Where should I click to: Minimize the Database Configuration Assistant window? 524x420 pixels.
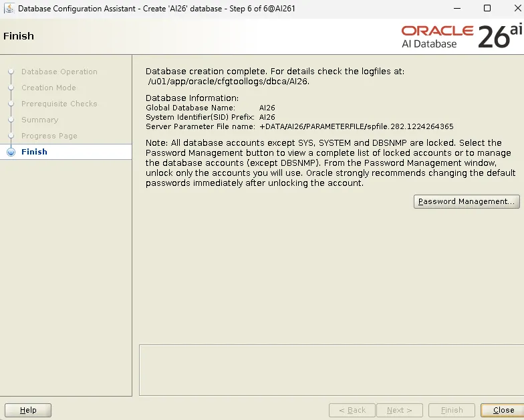[x=457, y=8]
